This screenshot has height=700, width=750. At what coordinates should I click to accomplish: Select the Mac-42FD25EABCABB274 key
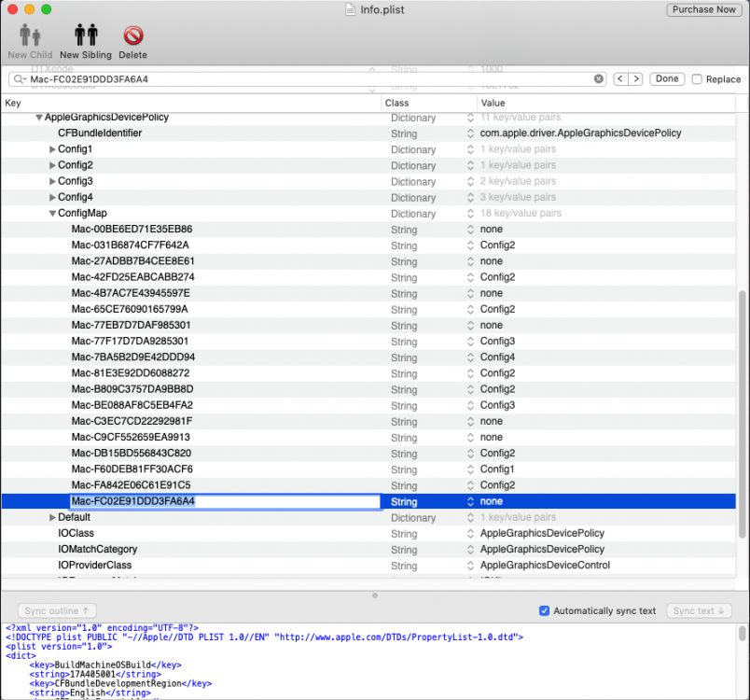[x=133, y=277]
